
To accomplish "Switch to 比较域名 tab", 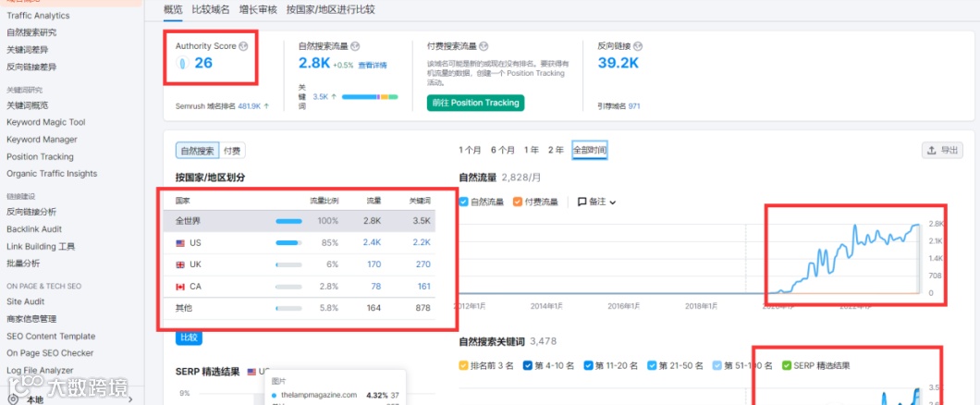I will coord(211,9).
